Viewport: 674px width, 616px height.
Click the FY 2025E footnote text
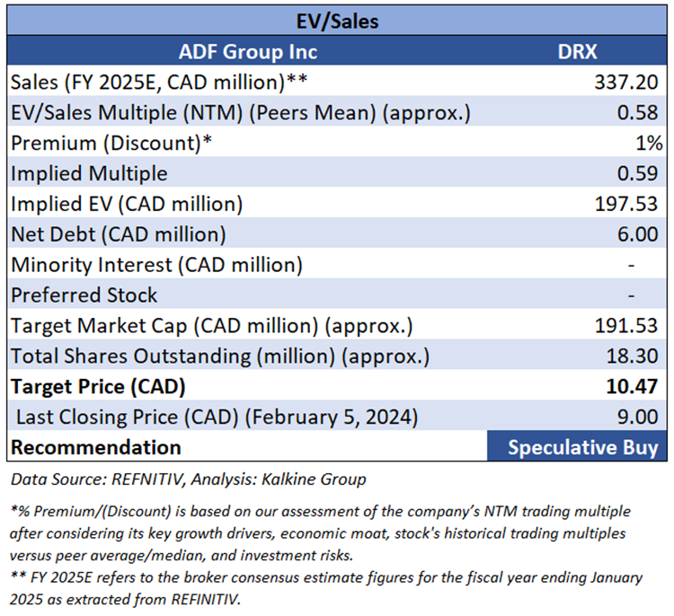coord(327,587)
